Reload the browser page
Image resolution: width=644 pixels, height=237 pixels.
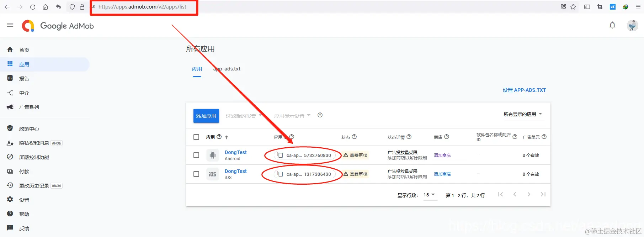point(33,7)
